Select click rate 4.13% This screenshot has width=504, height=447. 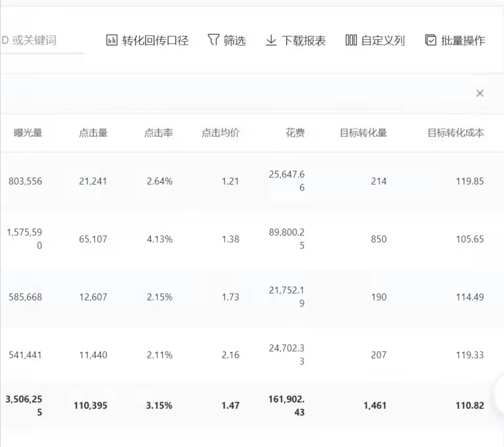coord(160,239)
